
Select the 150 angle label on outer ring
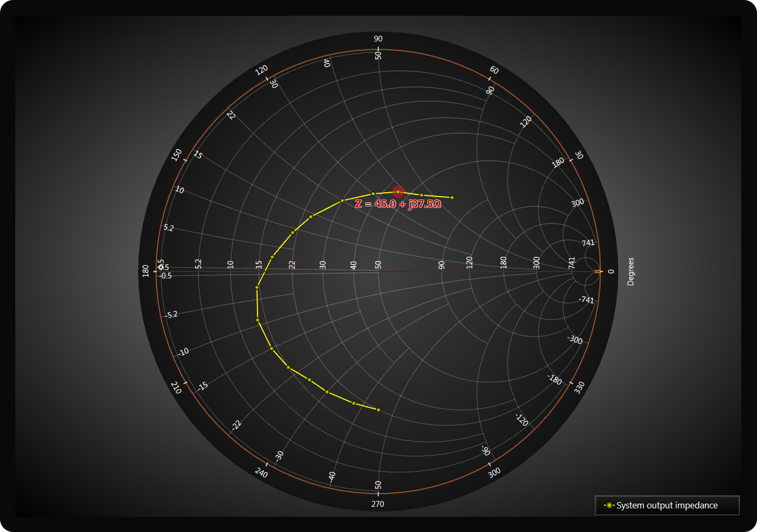point(177,155)
